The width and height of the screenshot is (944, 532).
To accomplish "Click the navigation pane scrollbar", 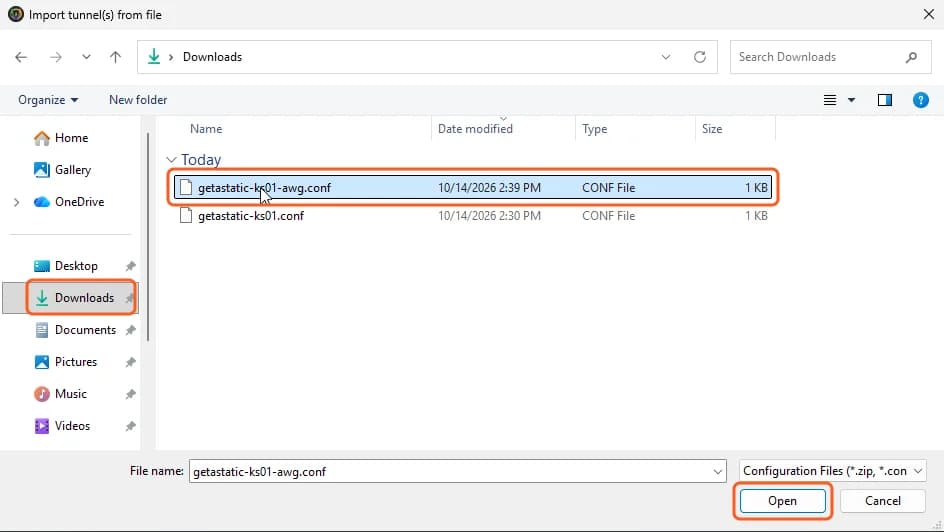I will 148,237.
